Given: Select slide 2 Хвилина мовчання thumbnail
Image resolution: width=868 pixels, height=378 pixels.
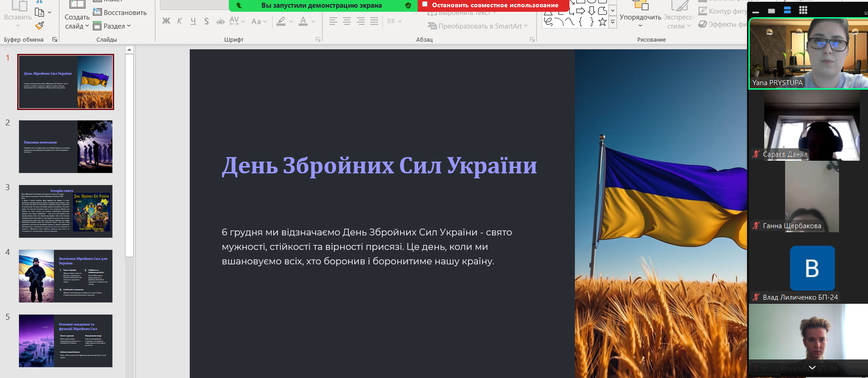Looking at the screenshot, I should (x=66, y=147).
